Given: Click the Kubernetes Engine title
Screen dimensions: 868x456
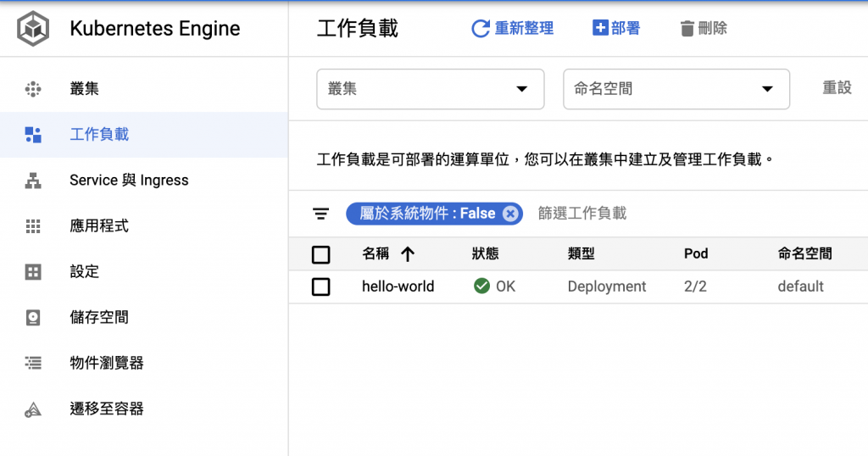Looking at the screenshot, I should (155, 28).
